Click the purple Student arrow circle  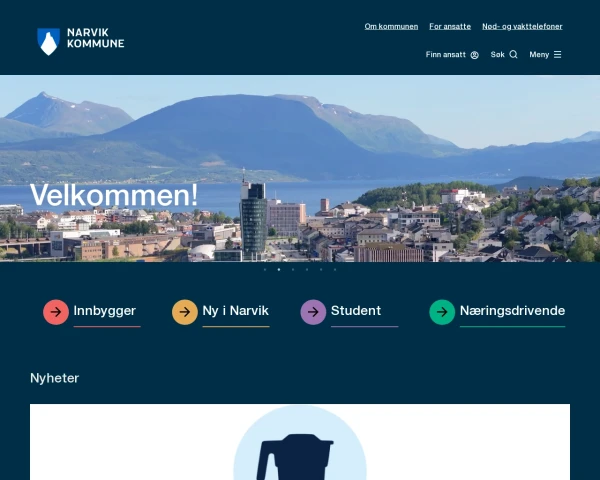coord(313,312)
